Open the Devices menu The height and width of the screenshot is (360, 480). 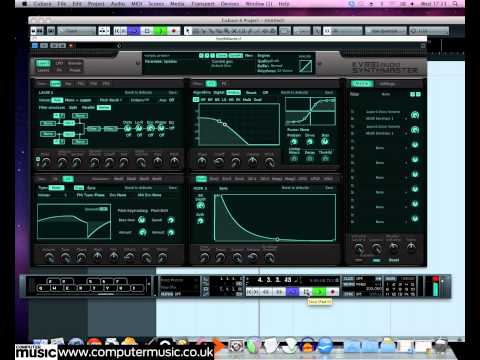[230, 4]
